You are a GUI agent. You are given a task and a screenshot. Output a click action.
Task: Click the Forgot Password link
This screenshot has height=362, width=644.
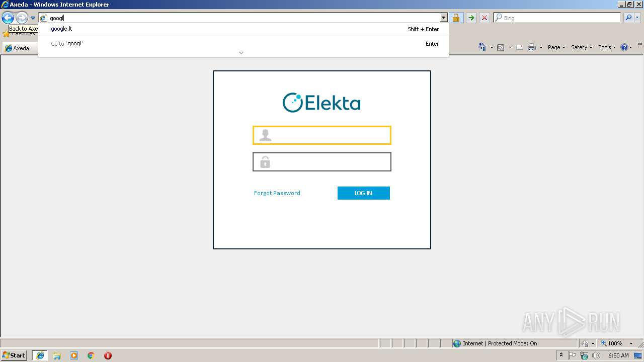277,193
